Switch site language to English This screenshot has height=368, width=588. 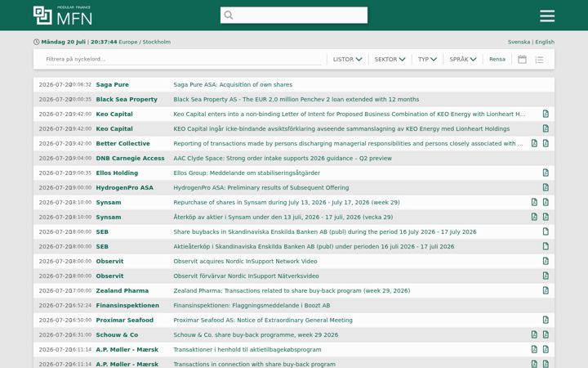[x=545, y=42]
